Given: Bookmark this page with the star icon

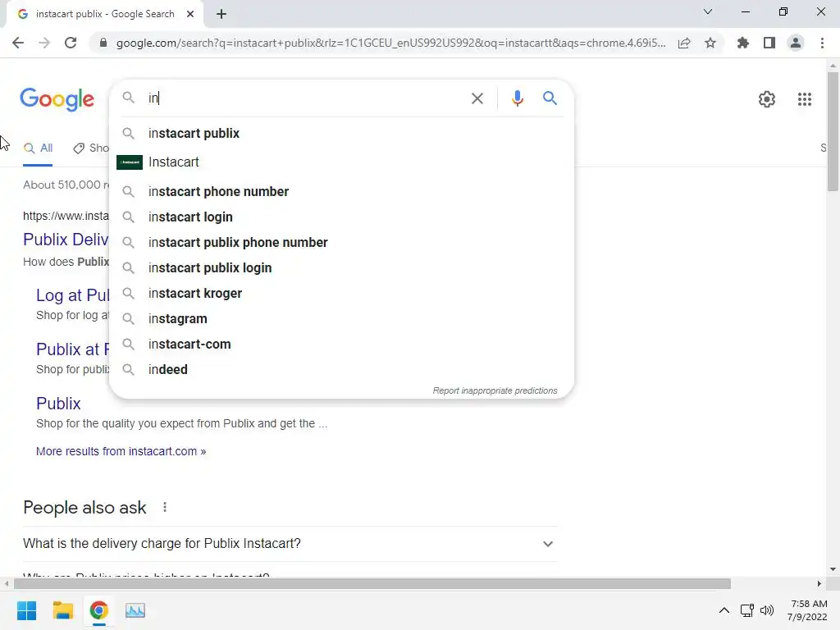Looking at the screenshot, I should 710,43.
